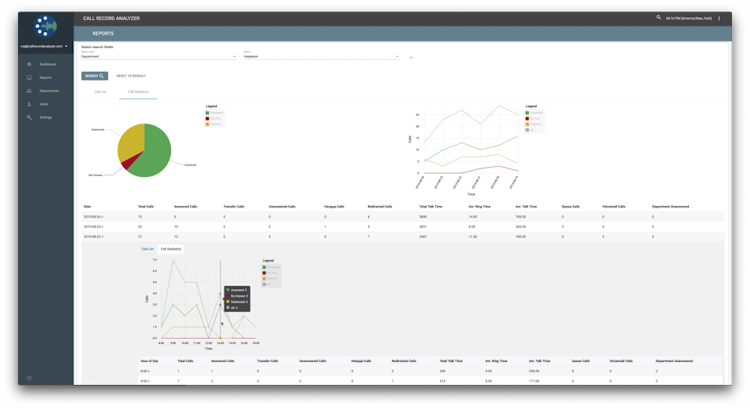Click Total Calls header in daily table
750x409 pixels.
146,207
